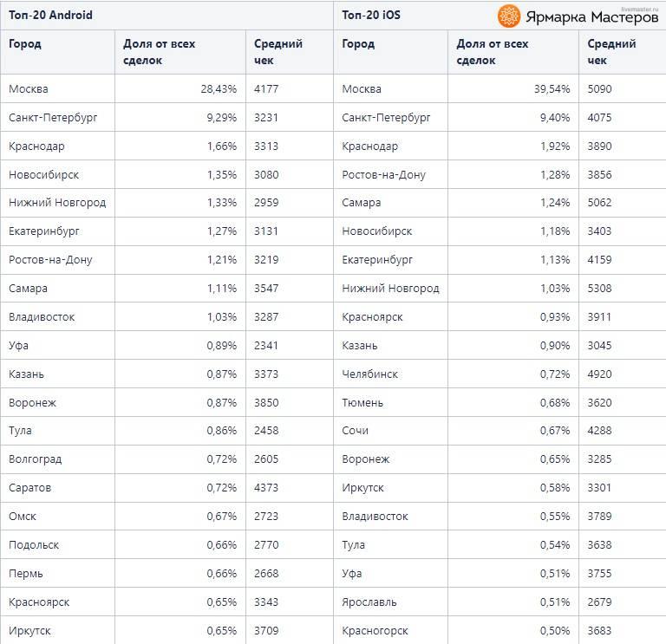Click the Город column header in Android table
This screenshot has width=666, height=644.
[25, 44]
